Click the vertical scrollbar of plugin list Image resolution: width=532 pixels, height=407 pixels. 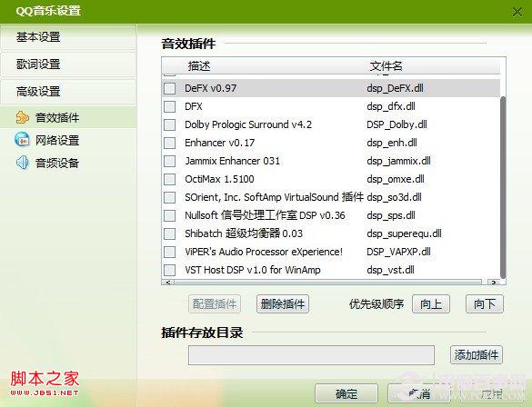pos(503,187)
